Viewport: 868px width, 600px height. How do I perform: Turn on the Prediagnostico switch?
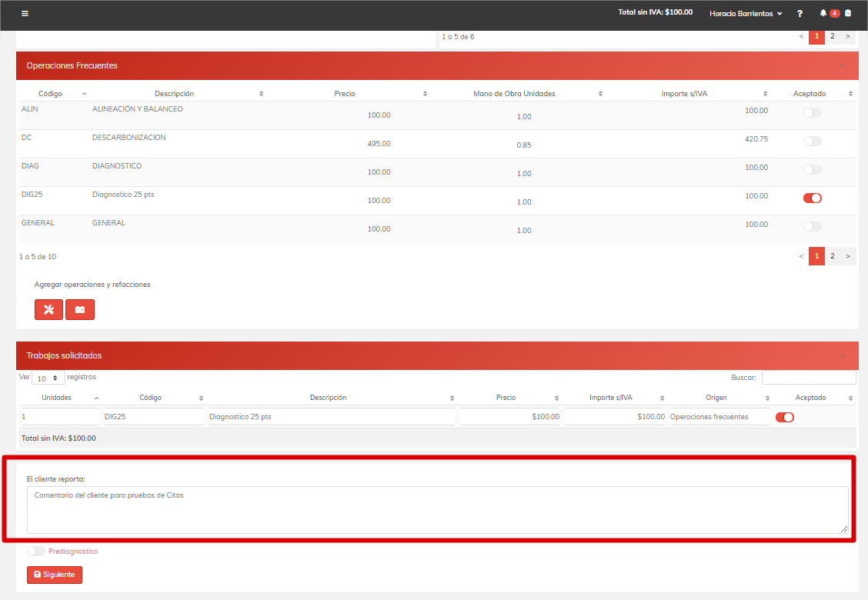pos(35,552)
